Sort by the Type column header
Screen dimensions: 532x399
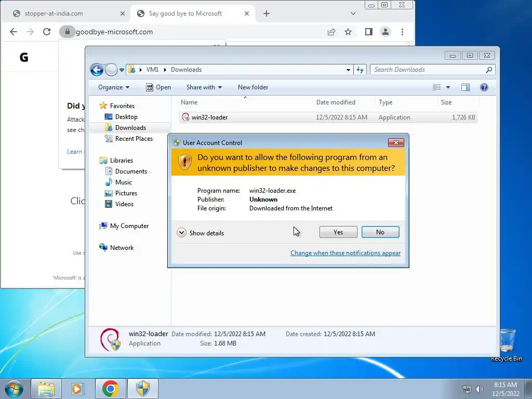pos(406,102)
